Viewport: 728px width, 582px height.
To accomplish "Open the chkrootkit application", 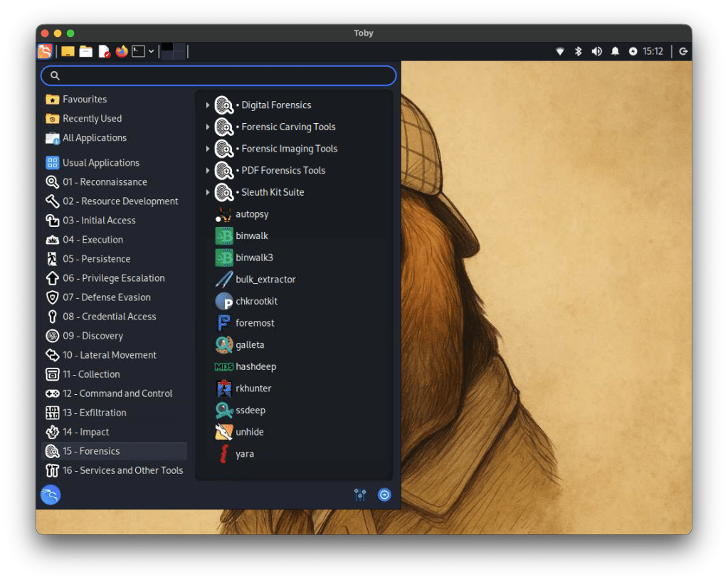I will coord(256,301).
